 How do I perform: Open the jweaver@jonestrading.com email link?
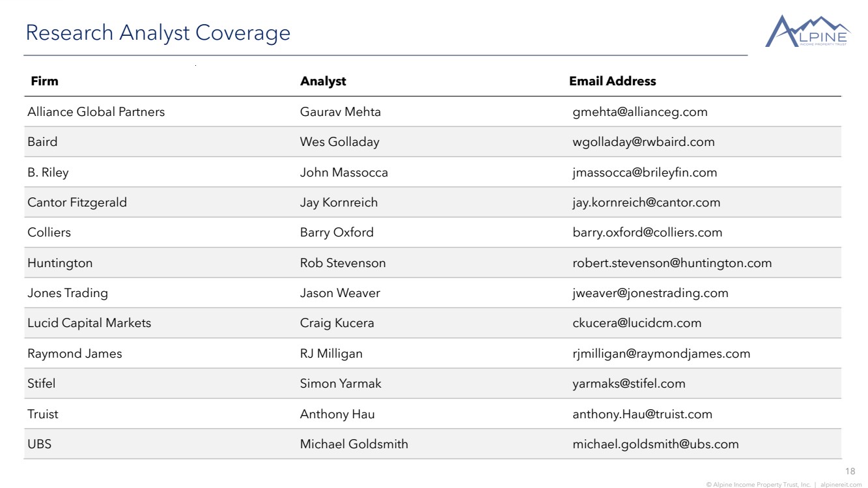650,293
